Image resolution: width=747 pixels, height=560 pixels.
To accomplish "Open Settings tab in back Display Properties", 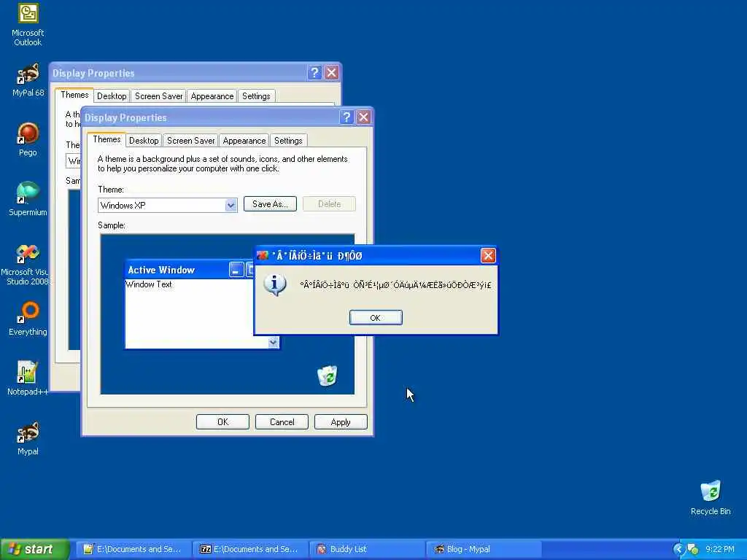I will click(256, 96).
